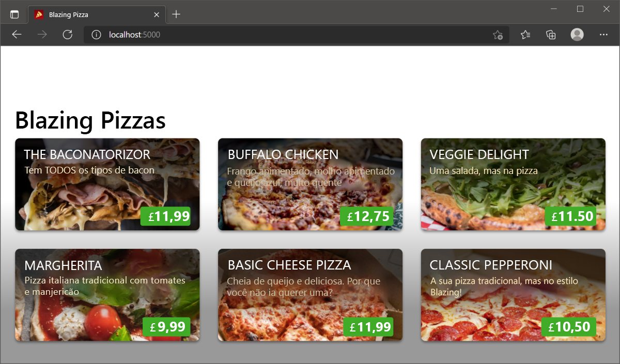Click the Blazing Pizza favicon on the tab

coord(38,14)
